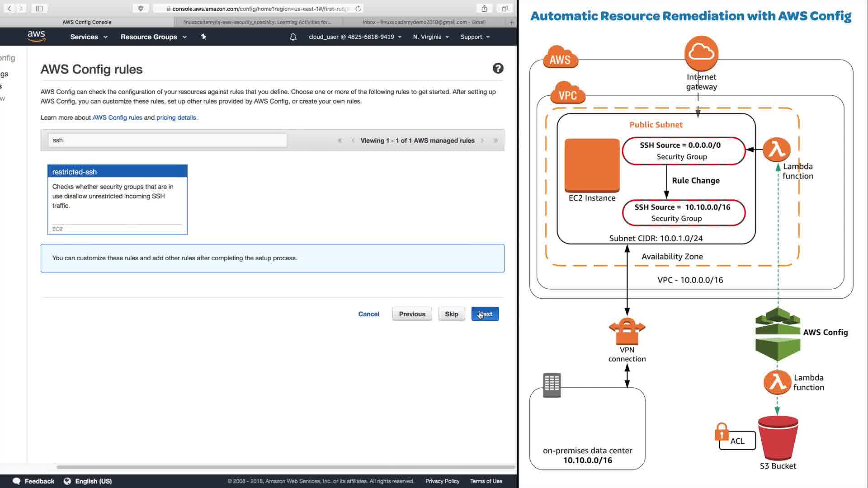Click the ssh rule search field

(167, 140)
